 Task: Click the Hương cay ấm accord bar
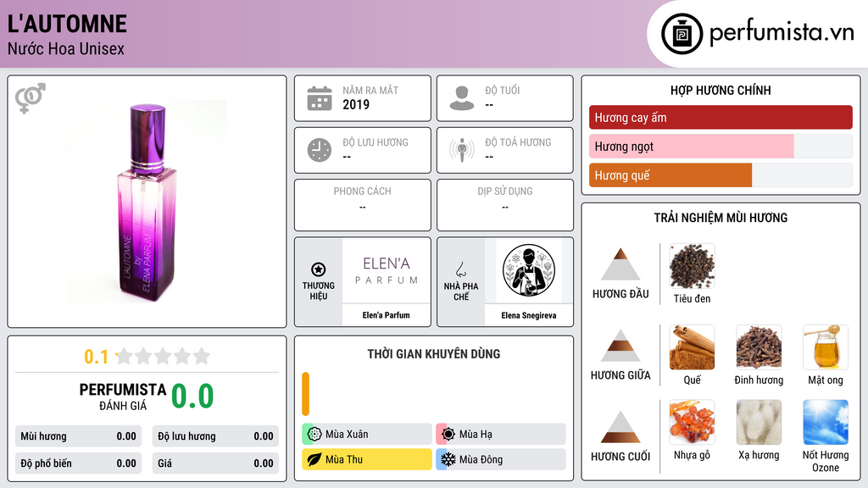click(x=721, y=117)
